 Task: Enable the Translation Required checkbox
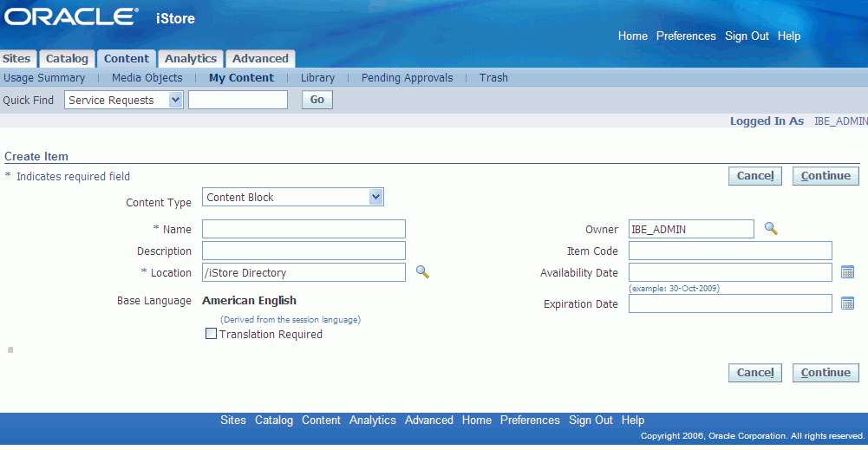click(x=211, y=334)
